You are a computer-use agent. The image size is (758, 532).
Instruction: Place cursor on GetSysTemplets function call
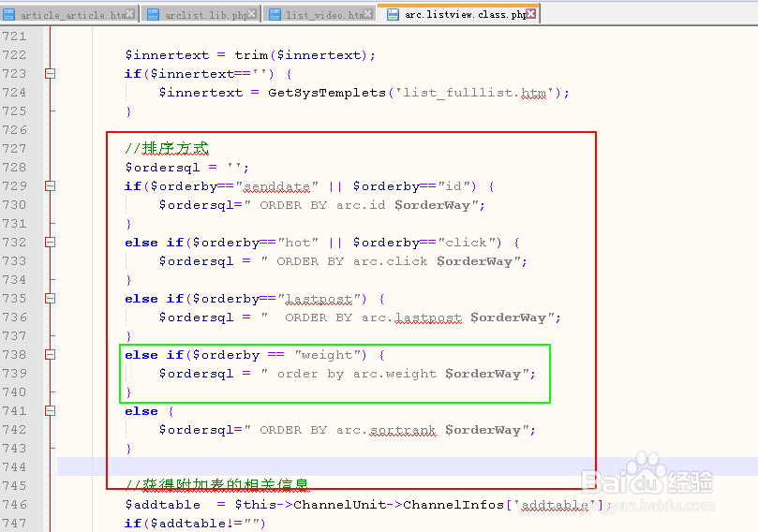pos(327,93)
